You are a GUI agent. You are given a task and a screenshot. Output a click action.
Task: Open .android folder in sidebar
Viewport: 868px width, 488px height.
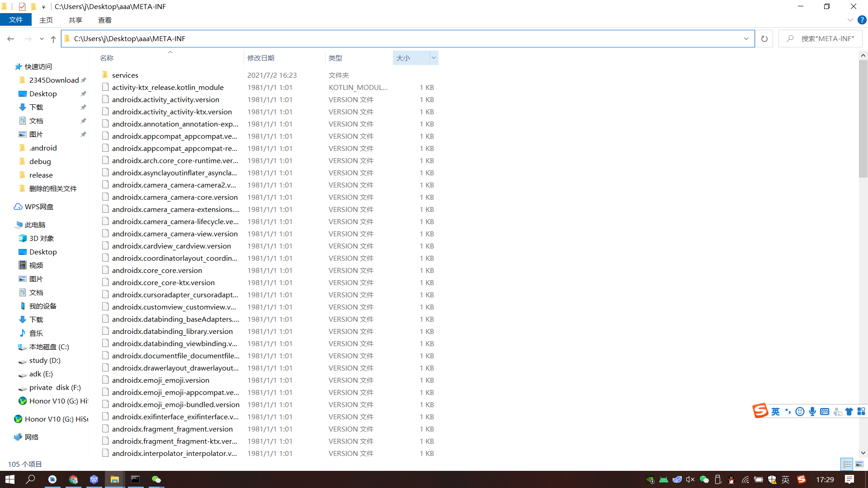(43, 148)
